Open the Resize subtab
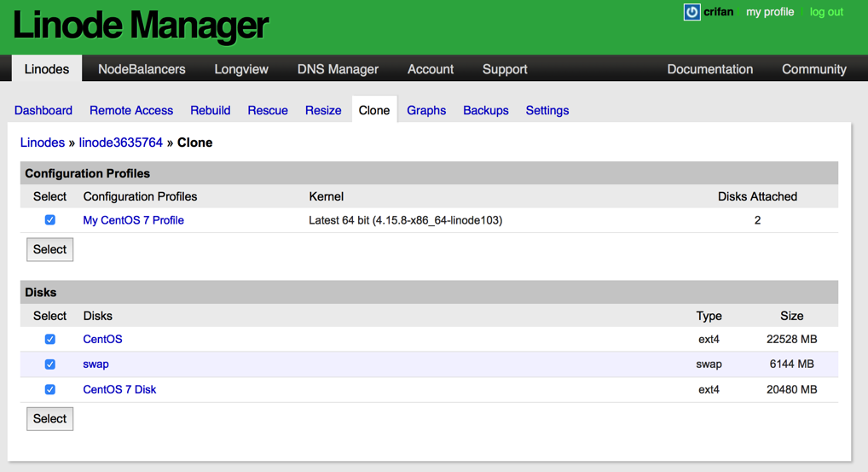Screen dimensions: 868x472 tap(323, 110)
